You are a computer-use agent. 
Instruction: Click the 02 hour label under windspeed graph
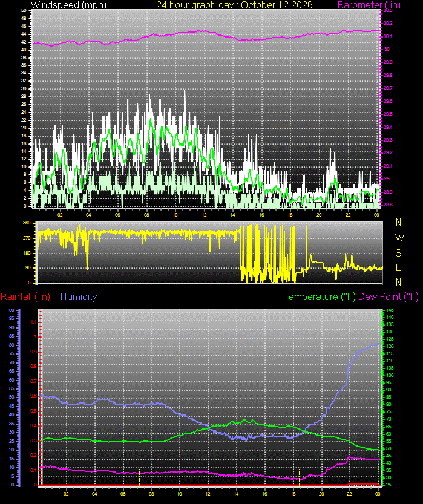tap(60, 215)
